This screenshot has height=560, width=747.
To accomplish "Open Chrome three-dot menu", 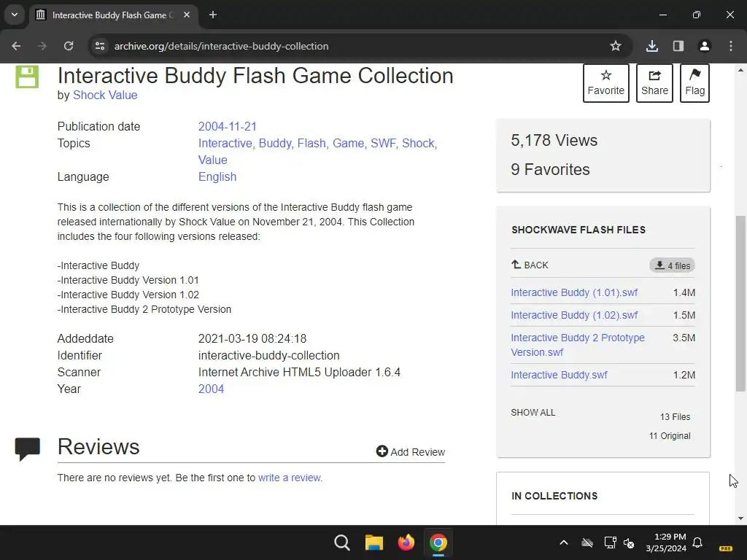I will point(731,46).
